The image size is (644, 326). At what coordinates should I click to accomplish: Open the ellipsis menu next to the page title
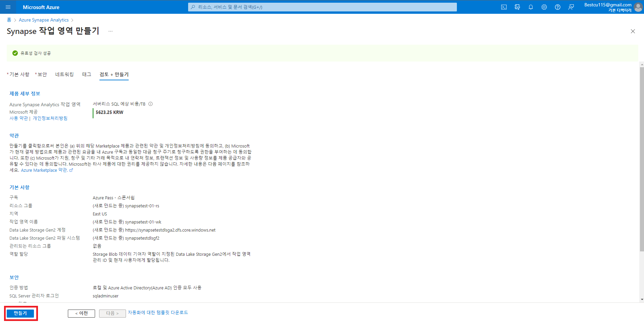pyautogui.click(x=111, y=31)
